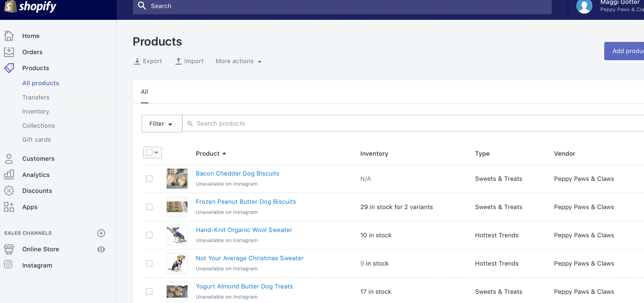Click the Shopify logo
The image size is (644, 303).
[30, 6]
